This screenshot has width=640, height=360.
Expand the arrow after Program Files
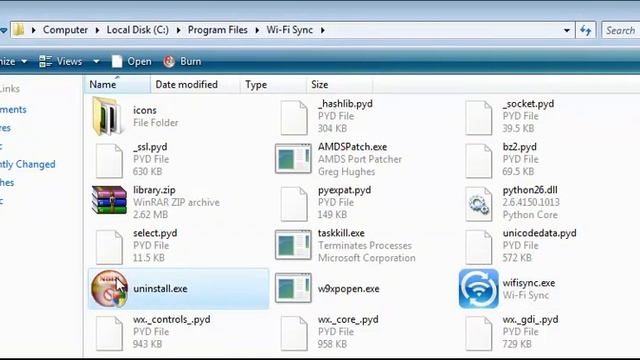point(257,30)
